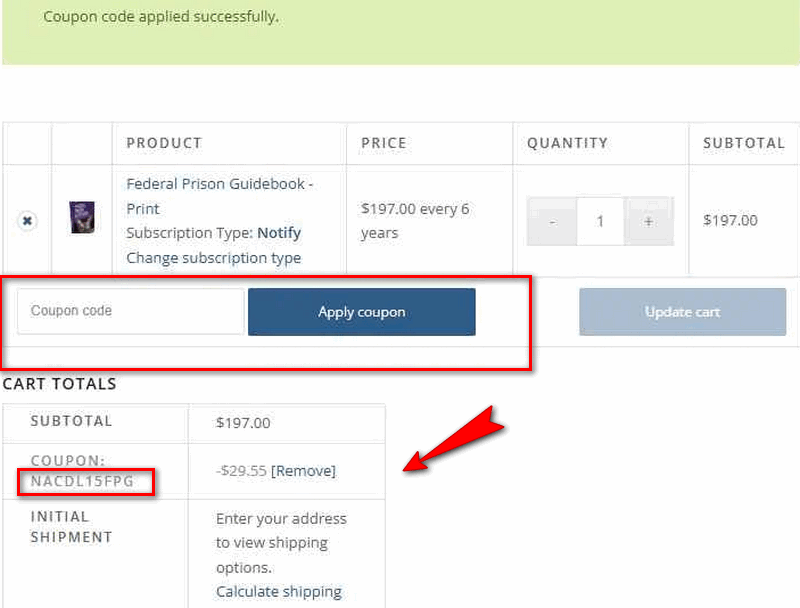
Task: Remove the product with the x icon
Action: (x=27, y=221)
